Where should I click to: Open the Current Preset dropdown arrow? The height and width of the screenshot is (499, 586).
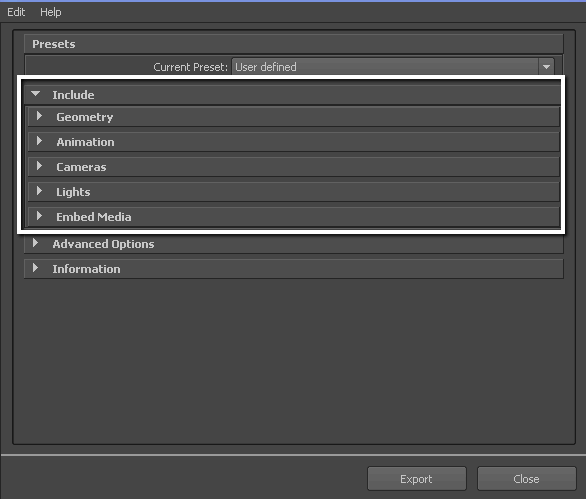(x=546, y=67)
